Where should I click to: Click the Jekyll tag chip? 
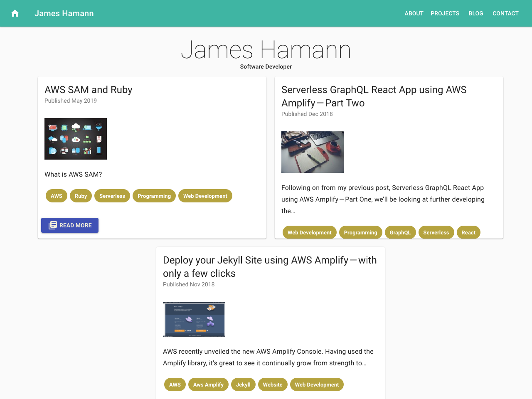[x=243, y=384]
